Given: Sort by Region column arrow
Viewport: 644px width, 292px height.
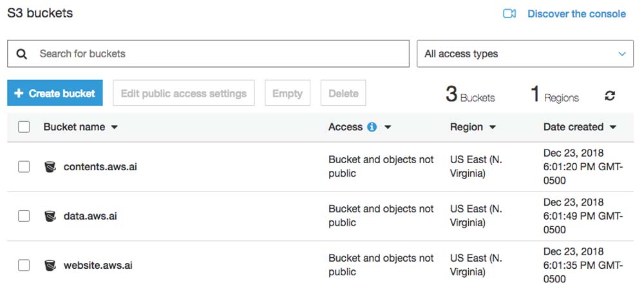Looking at the screenshot, I should 493,128.
